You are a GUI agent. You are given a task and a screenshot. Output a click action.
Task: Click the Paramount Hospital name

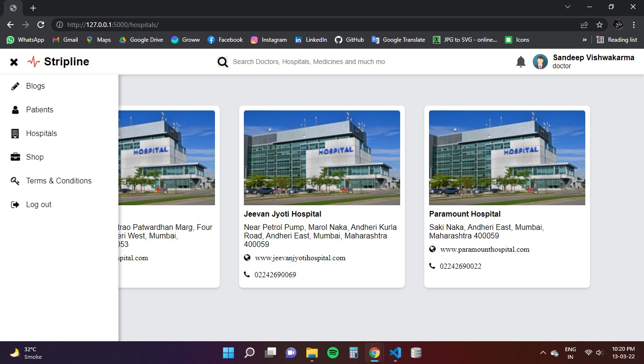point(465,214)
